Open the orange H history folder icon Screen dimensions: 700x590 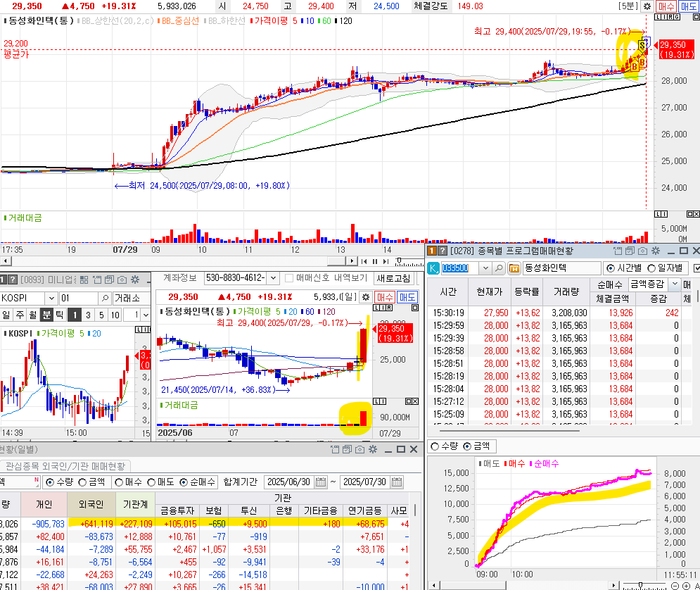click(514, 268)
